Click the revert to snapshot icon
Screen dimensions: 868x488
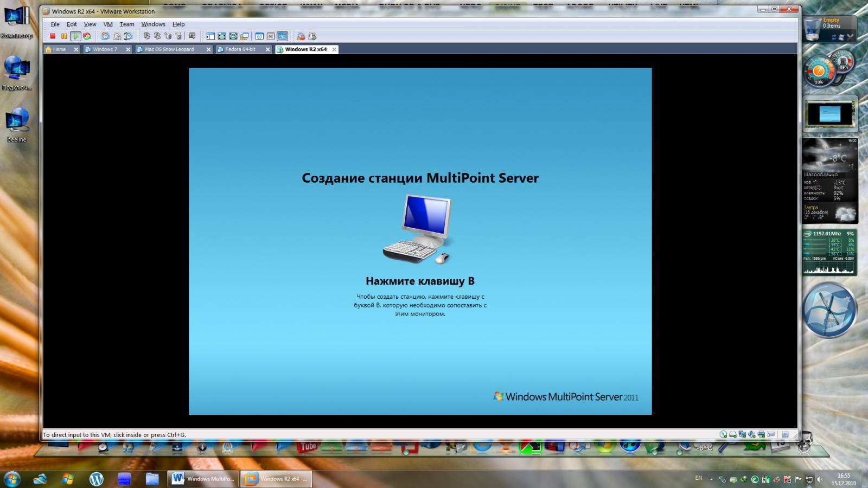click(x=117, y=36)
